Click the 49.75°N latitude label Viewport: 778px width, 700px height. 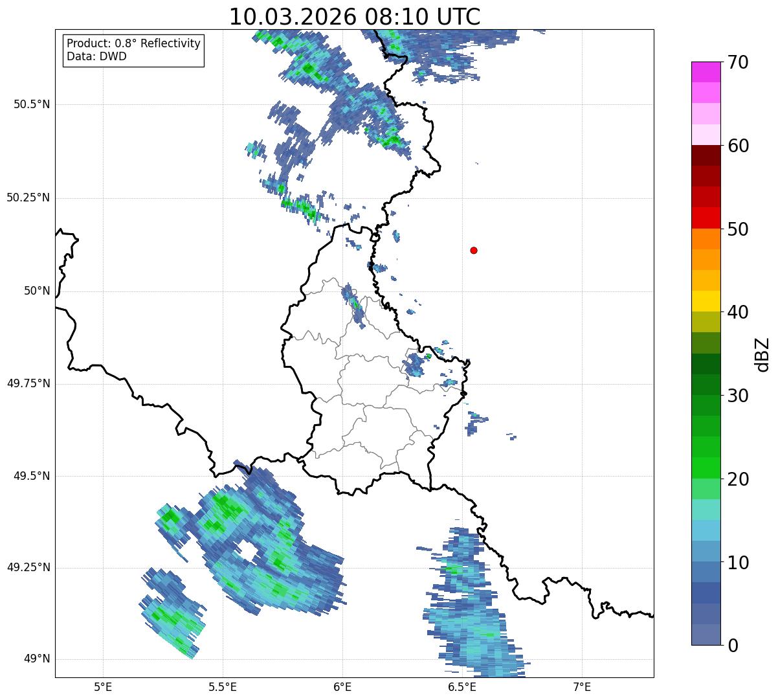[x=28, y=383]
